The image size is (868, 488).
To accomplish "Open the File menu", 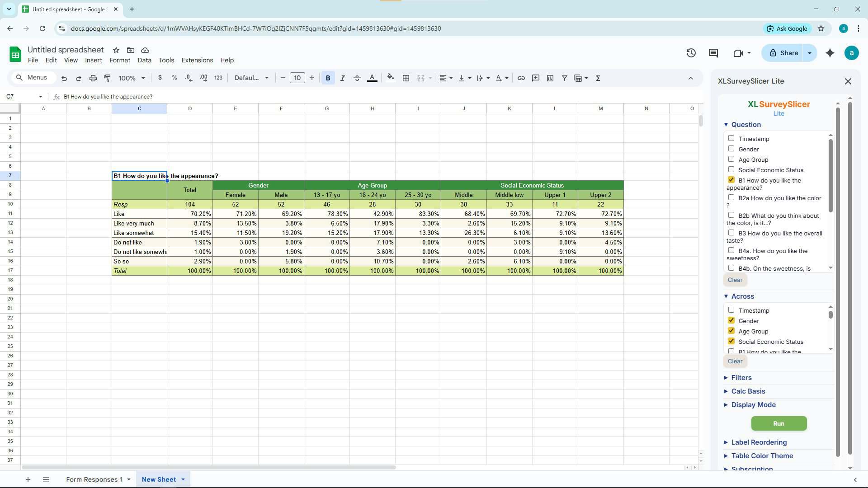I will click(33, 60).
